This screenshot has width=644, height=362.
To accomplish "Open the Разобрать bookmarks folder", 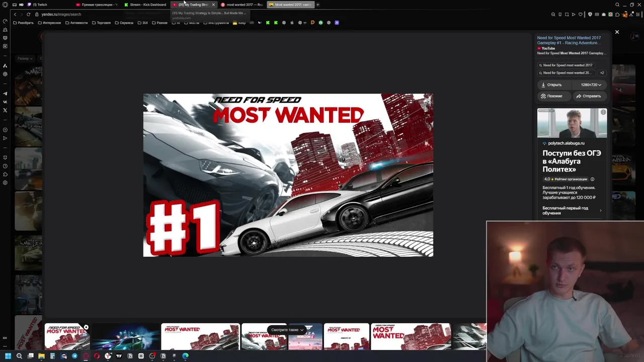I will 23,23.
